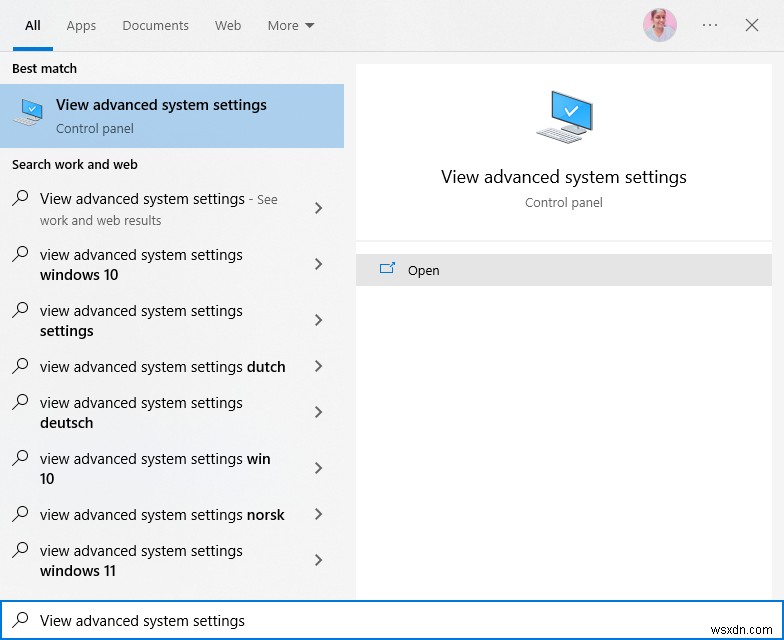Expand arrow for 'windows 11' suggestion

[x=318, y=560]
